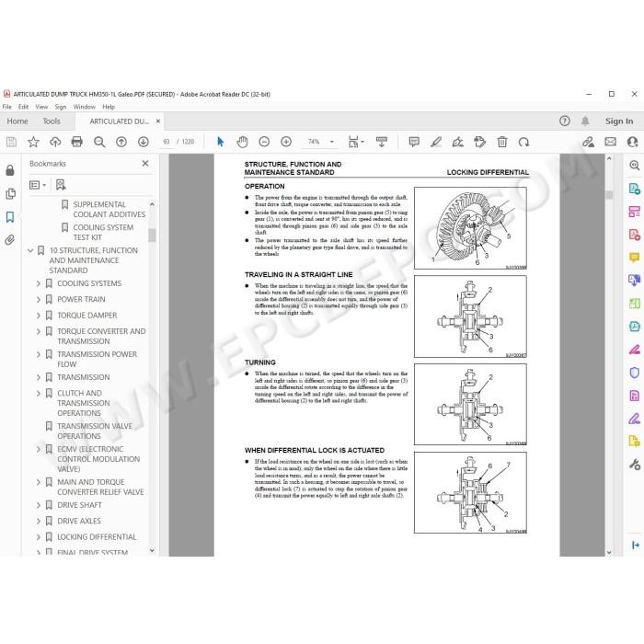Open fit page options icon

(356, 142)
